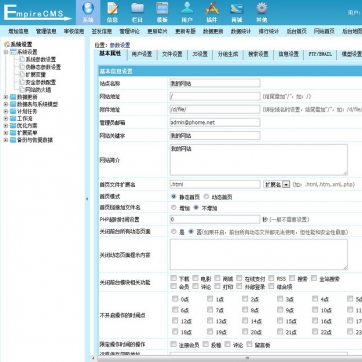The height and width of the screenshot is (362, 362).
Task: Switch to the JS设置 tab
Action: click(x=200, y=54)
